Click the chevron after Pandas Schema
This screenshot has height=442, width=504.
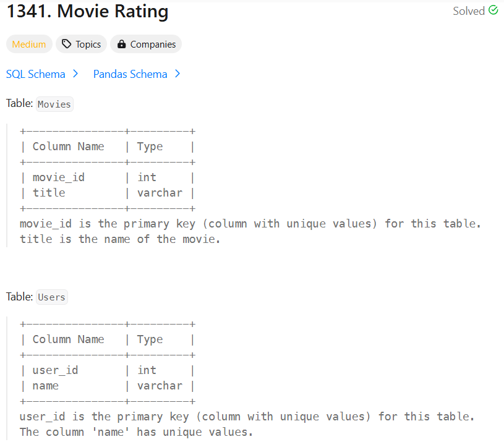pyautogui.click(x=177, y=74)
